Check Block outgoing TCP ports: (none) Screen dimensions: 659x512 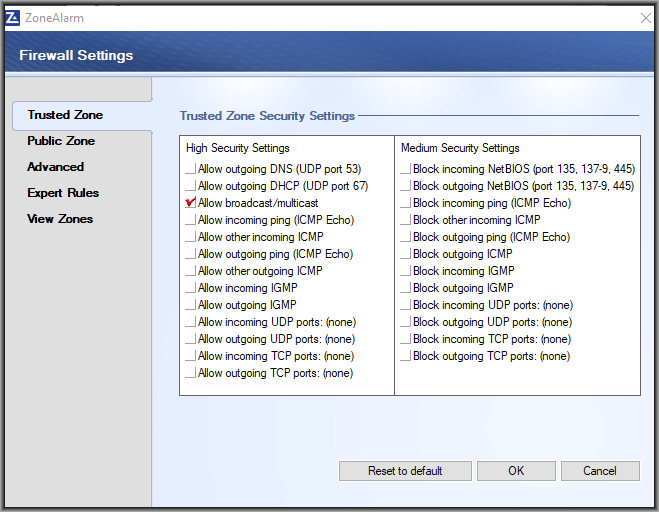[406, 356]
